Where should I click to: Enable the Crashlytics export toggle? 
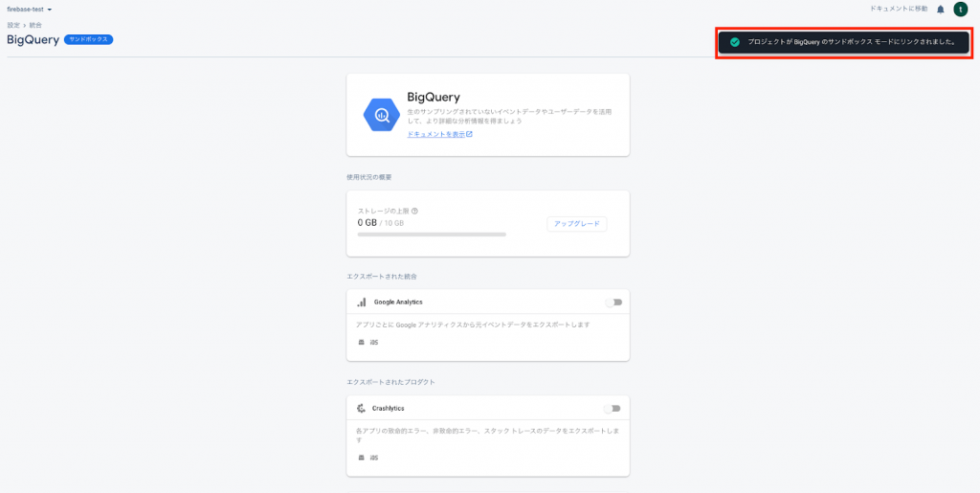(x=612, y=409)
